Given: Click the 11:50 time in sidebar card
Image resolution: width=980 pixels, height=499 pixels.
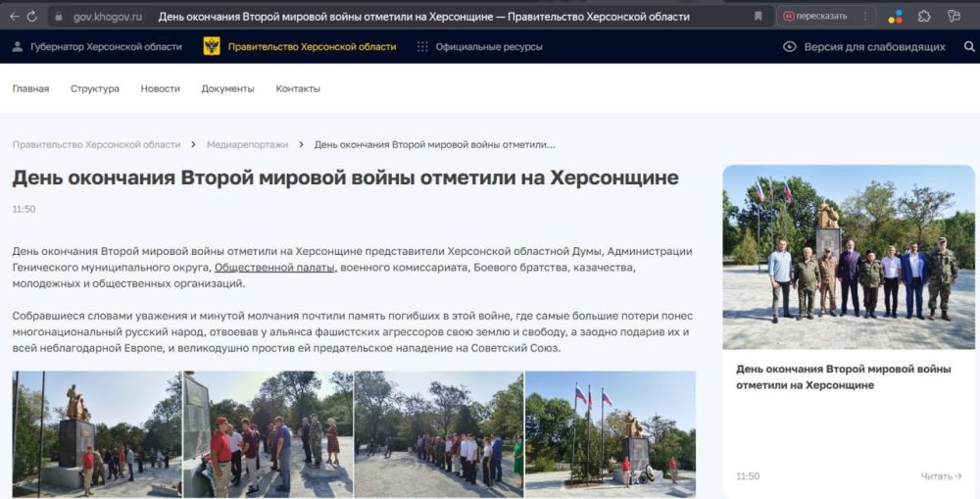Looking at the screenshot, I should [748, 476].
